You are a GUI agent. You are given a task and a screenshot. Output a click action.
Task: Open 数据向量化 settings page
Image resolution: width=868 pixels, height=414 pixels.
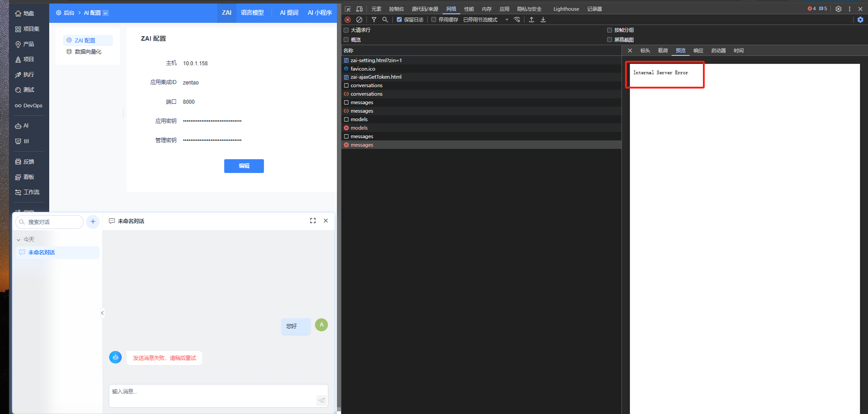[88, 52]
